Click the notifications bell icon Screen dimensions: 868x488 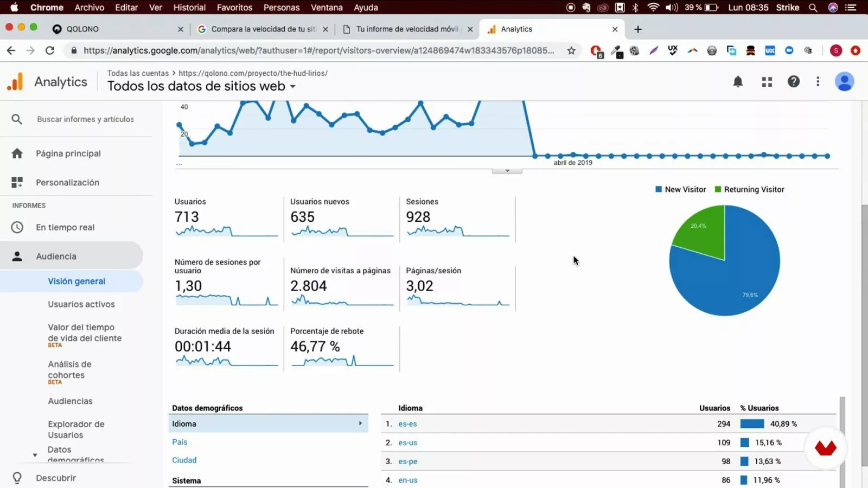[738, 82]
